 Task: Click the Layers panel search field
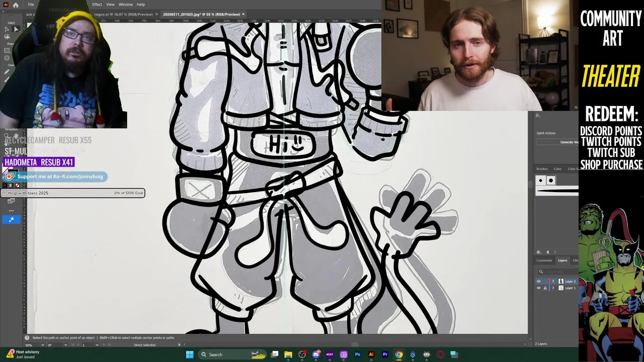click(x=558, y=271)
